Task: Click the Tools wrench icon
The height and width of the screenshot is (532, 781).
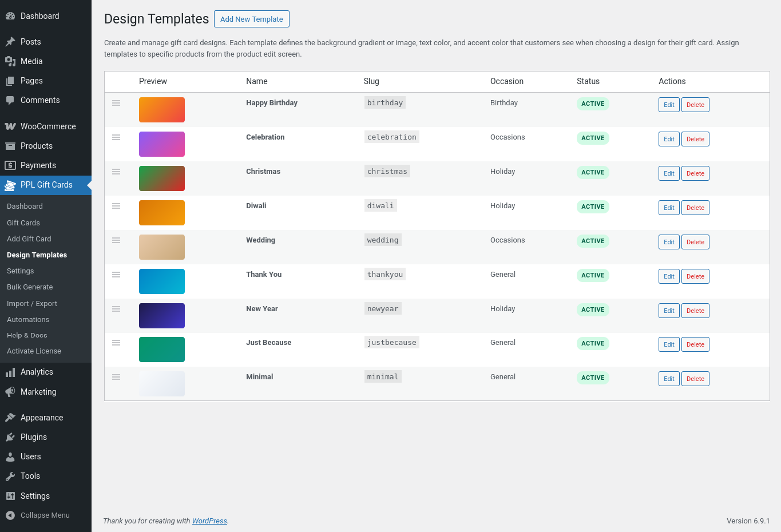Action: (x=10, y=476)
